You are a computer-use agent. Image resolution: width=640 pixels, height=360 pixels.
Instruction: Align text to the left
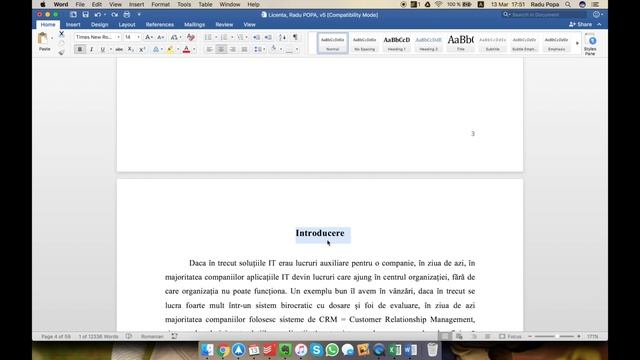click(209, 49)
